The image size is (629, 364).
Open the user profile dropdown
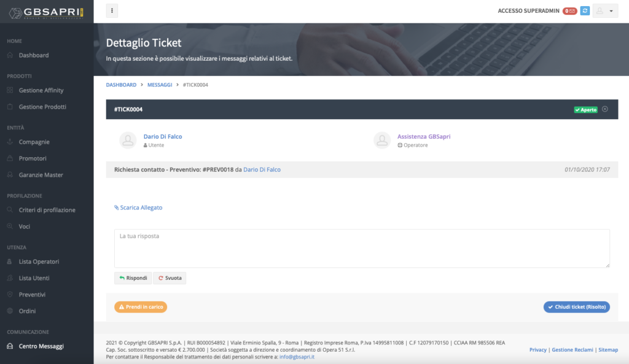pos(605,11)
